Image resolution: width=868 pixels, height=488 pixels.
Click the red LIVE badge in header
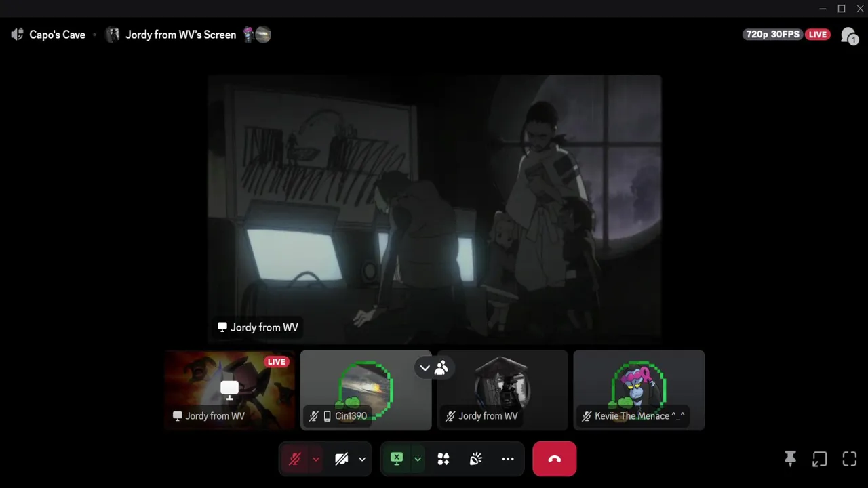[x=818, y=35]
